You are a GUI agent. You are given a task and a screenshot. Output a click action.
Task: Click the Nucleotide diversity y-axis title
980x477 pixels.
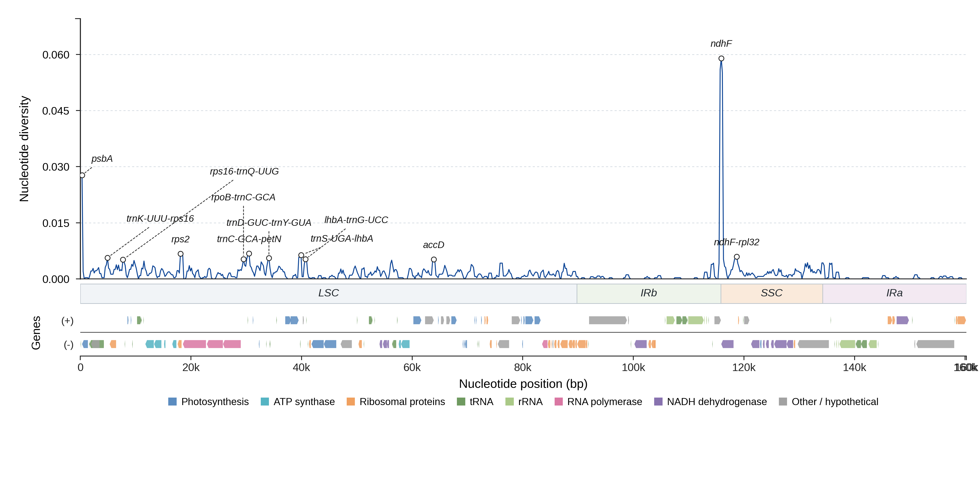(24, 149)
